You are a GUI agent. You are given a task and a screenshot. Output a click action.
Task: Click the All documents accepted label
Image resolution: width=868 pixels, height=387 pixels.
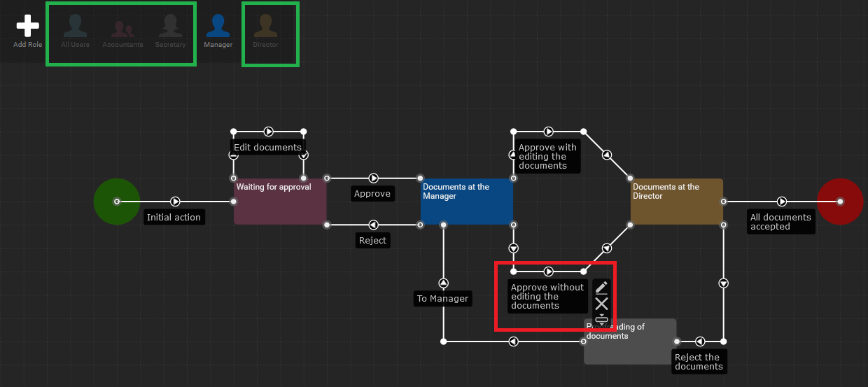click(x=780, y=222)
